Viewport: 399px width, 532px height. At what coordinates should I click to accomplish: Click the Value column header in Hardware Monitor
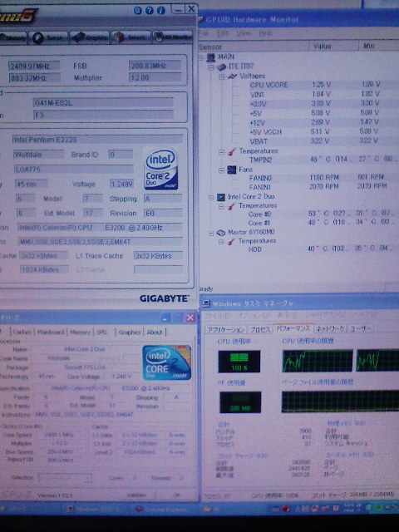pyautogui.click(x=333, y=47)
